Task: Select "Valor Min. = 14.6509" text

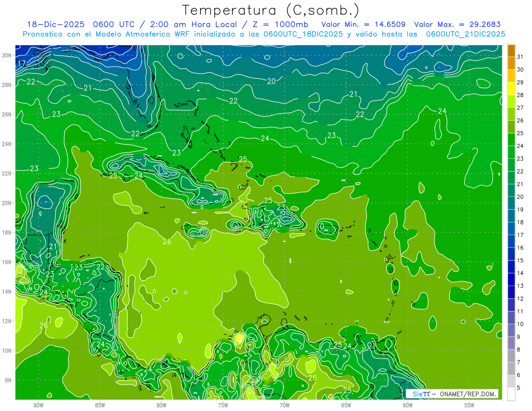Action: (363, 24)
